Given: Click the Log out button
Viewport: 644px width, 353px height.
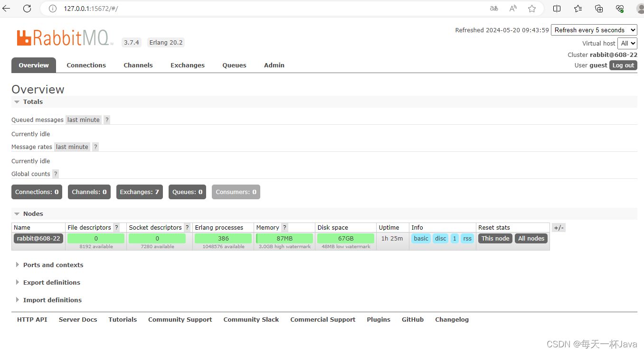Looking at the screenshot, I should click(x=623, y=65).
